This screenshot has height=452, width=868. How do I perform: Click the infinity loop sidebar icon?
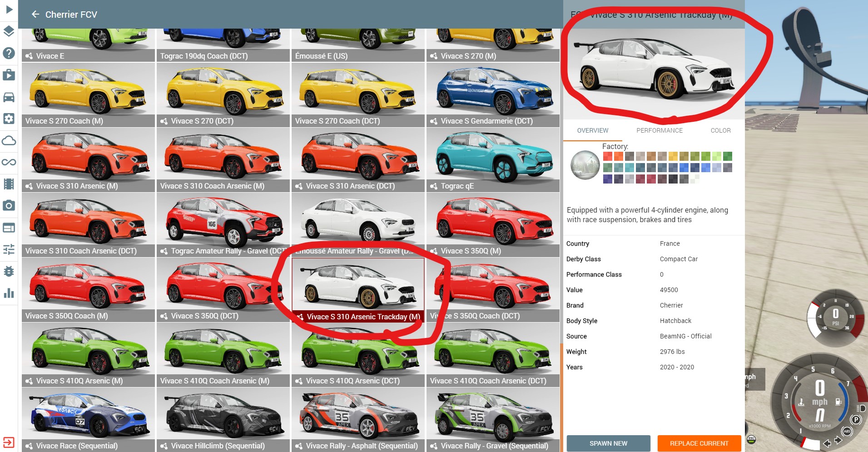click(x=9, y=162)
